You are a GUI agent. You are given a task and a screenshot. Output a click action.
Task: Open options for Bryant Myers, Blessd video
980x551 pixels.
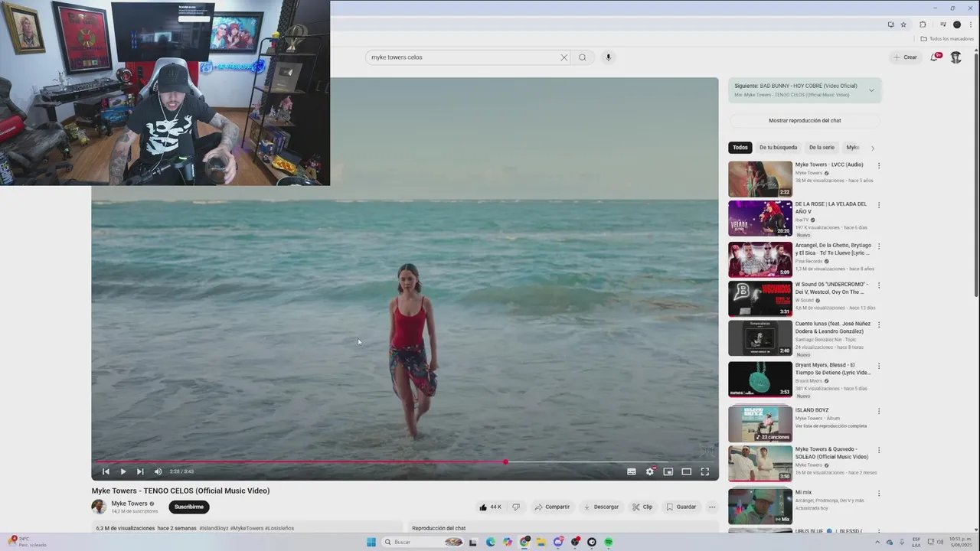pyautogui.click(x=879, y=366)
